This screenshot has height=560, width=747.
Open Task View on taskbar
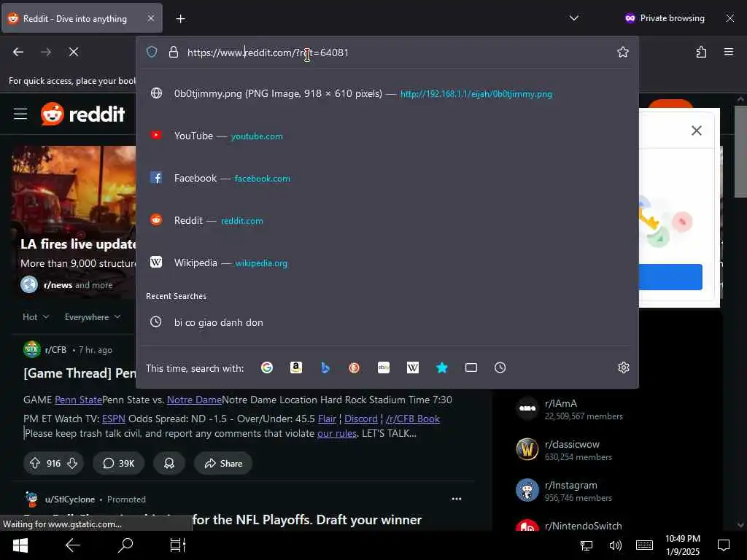[178, 545]
